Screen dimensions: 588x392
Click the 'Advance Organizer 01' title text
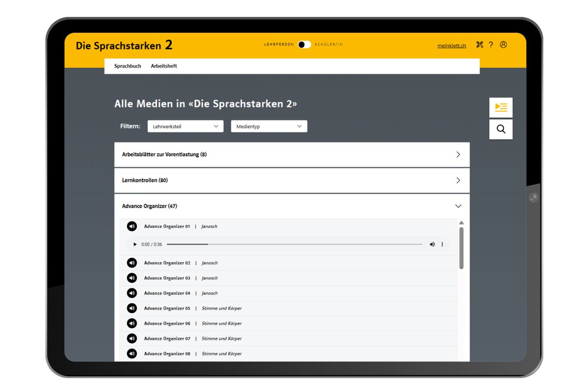pos(167,226)
